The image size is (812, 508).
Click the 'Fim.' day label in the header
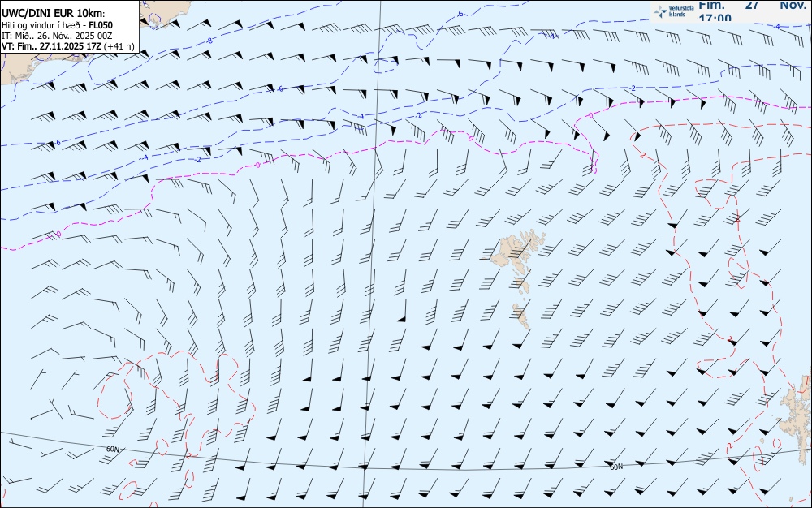pyautogui.click(x=711, y=5)
